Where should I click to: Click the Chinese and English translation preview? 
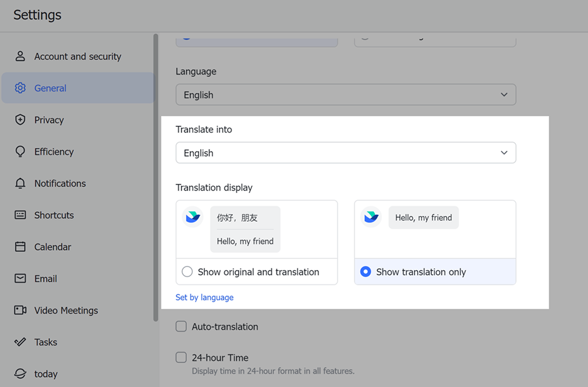(245, 229)
